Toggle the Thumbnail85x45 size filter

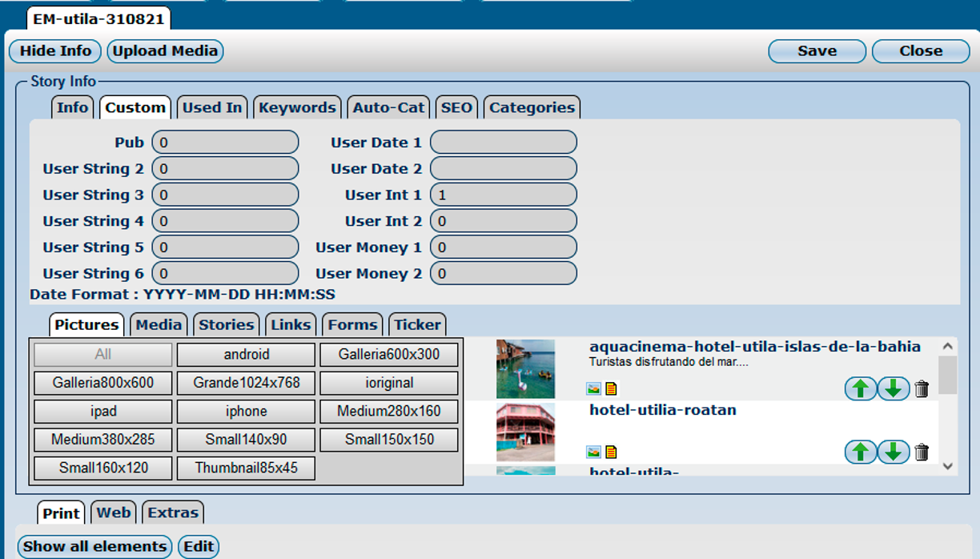(246, 468)
